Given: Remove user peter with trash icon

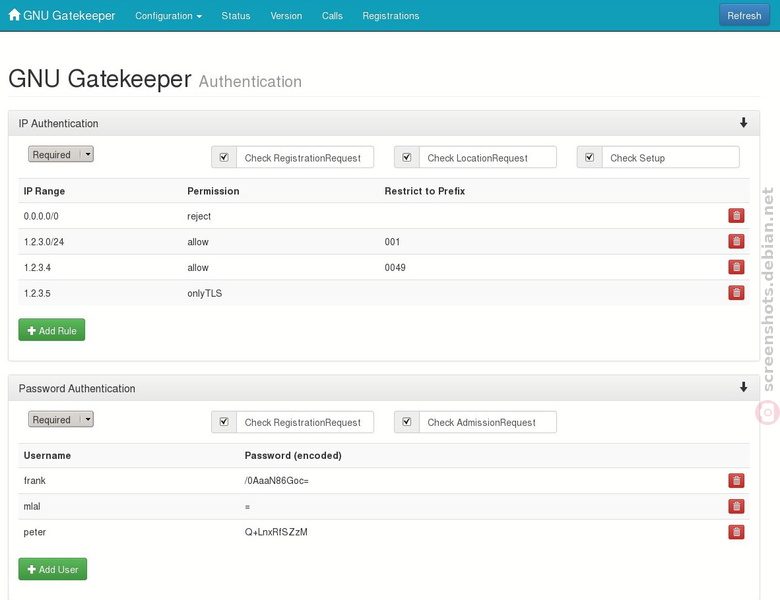Looking at the screenshot, I should [736, 532].
